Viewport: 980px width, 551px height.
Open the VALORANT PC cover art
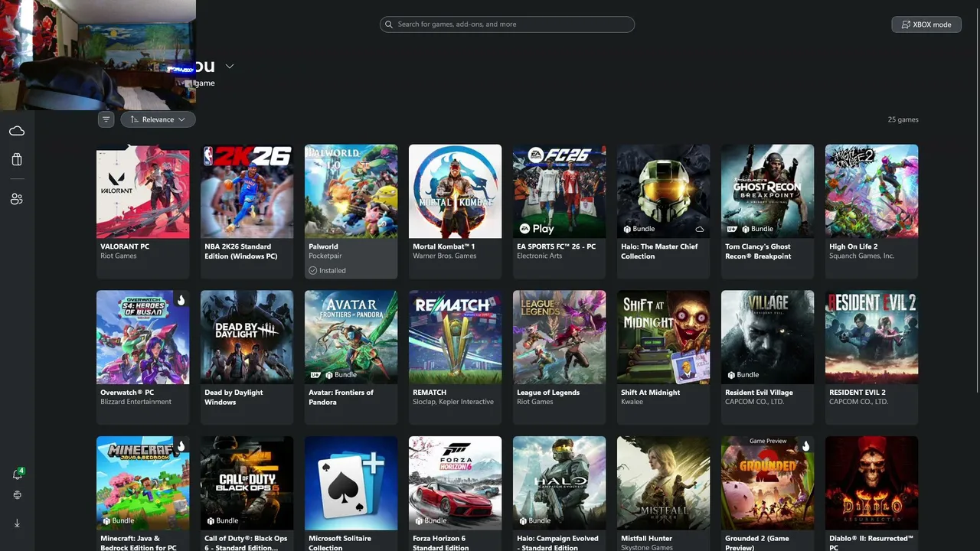[142, 191]
